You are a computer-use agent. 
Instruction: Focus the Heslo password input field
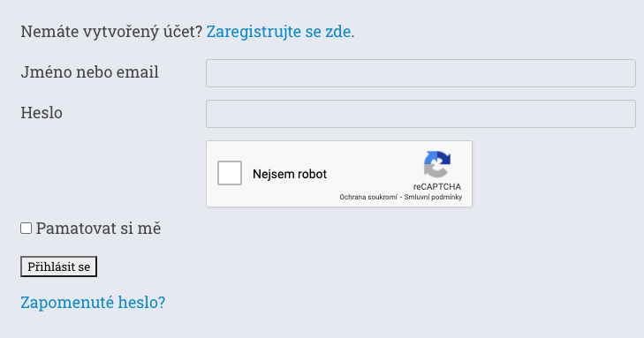coord(420,114)
